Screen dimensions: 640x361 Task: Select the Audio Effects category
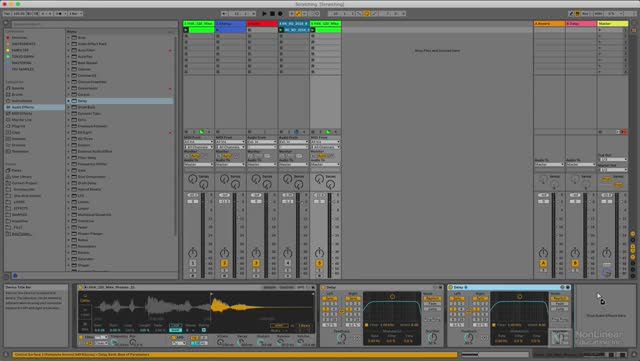pyautogui.click(x=34, y=107)
